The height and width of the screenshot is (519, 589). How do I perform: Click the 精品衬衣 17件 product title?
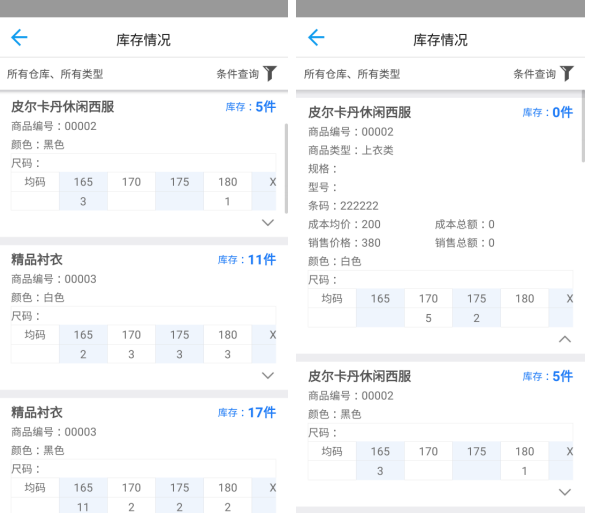(x=37, y=412)
